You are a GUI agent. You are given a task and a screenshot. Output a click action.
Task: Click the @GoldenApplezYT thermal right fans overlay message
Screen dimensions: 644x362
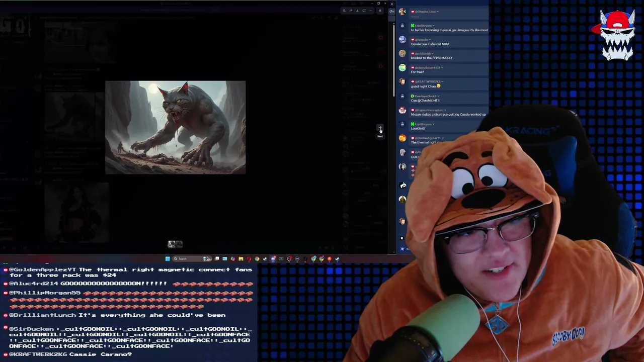click(x=131, y=273)
